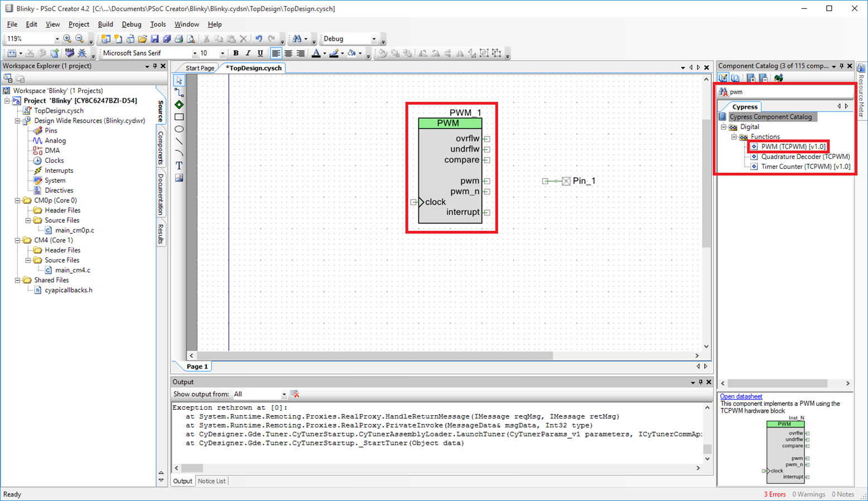Select the arc drawing tool
Viewport: 868px width, 501px height.
pyautogui.click(x=179, y=153)
